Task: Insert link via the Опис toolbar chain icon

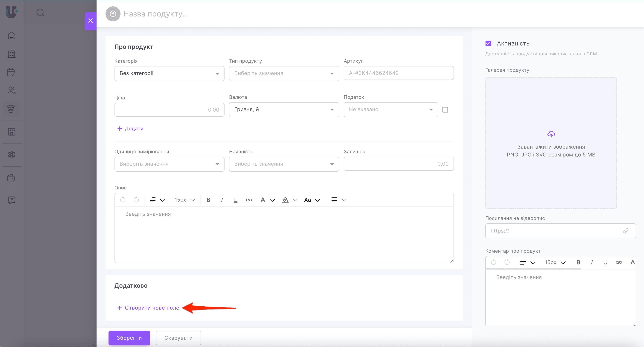Action: (249, 200)
